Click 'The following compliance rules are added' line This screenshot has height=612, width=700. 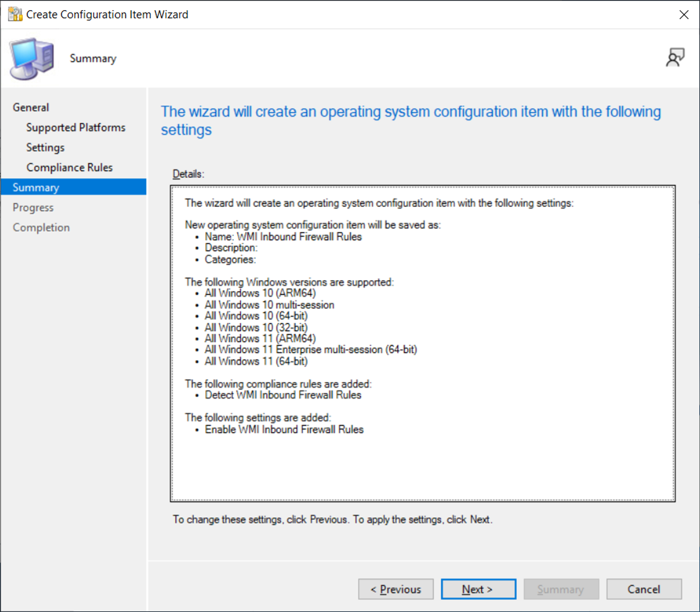[278, 384]
